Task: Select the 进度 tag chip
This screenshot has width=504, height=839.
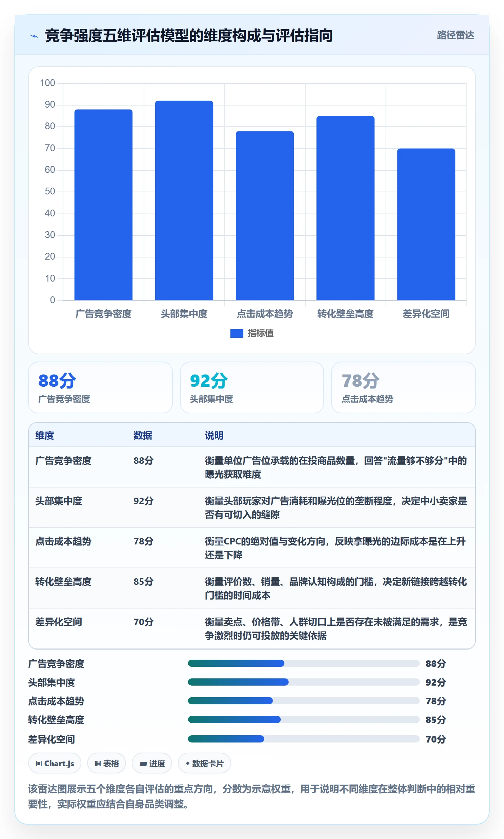Action: [x=152, y=763]
